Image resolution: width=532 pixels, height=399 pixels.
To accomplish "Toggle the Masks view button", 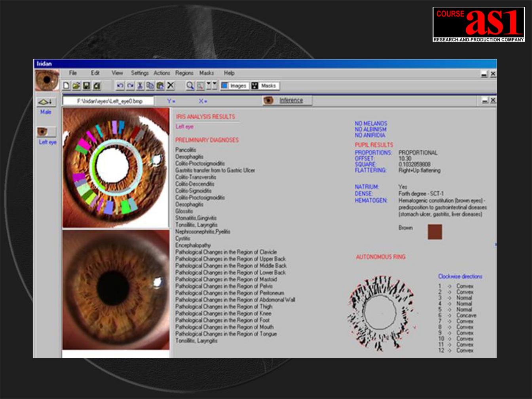I will [x=264, y=85].
